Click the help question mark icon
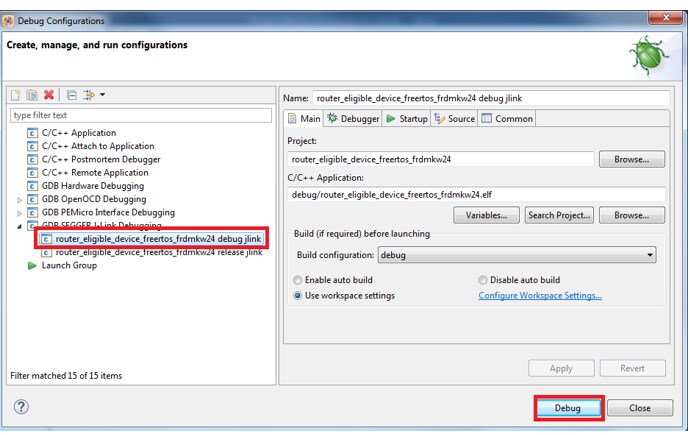This screenshot has height=435, width=690. click(x=21, y=407)
